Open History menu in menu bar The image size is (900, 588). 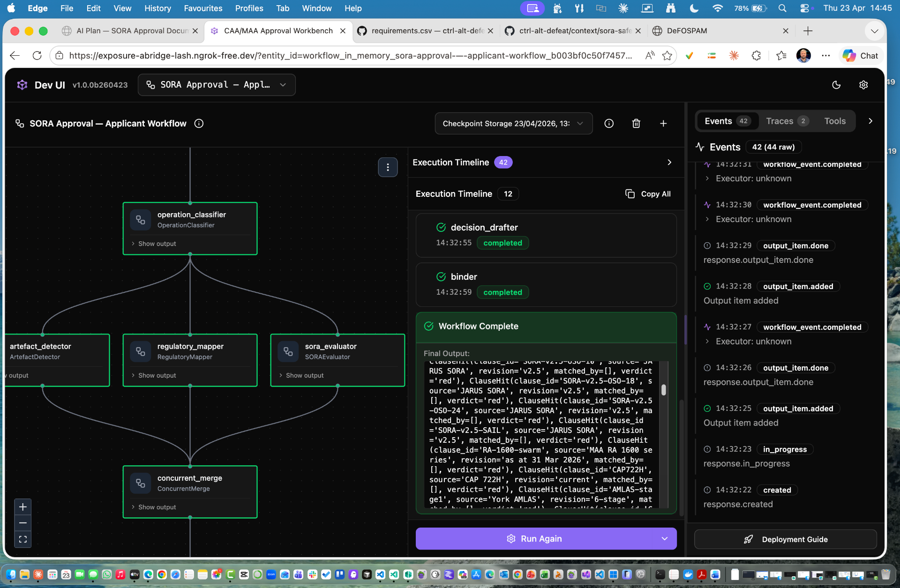point(157,8)
